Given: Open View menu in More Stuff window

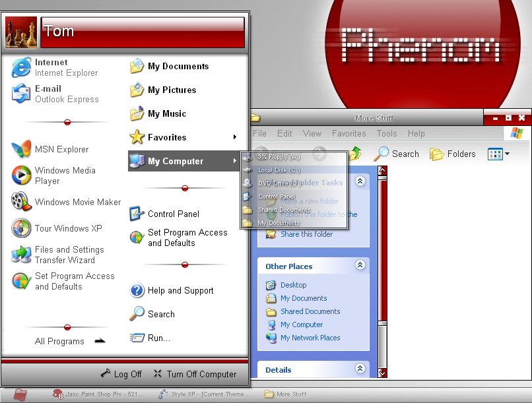Looking at the screenshot, I should 312,133.
